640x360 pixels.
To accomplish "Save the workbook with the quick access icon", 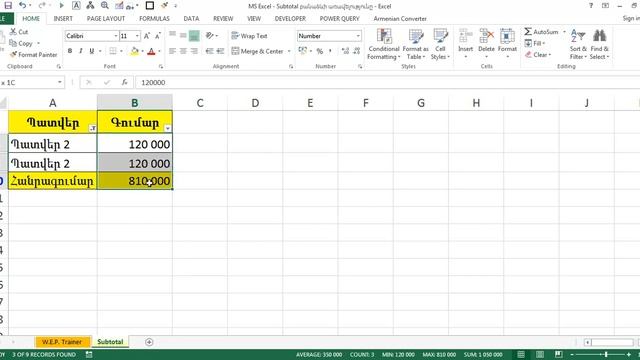I will 8,6.
